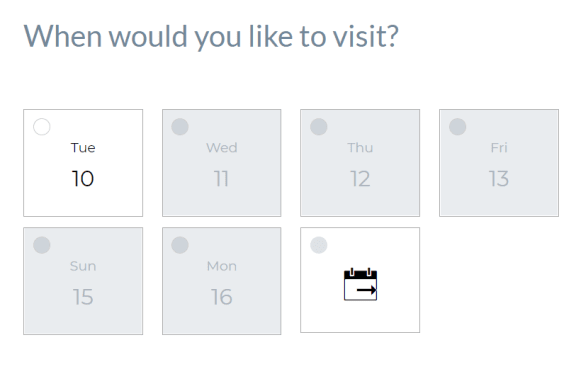The width and height of the screenshot is (576, 391).
Task: Choose the Thu 12 date card
Action: pyautogui.click(x=360, y=163)
